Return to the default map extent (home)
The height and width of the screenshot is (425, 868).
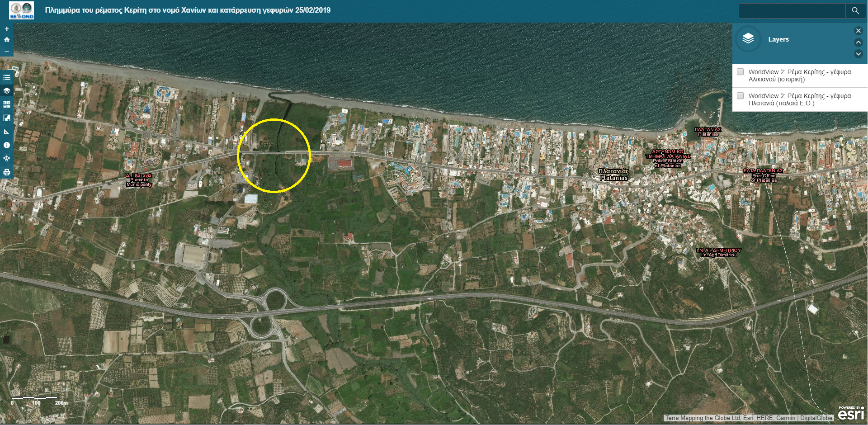6,40
